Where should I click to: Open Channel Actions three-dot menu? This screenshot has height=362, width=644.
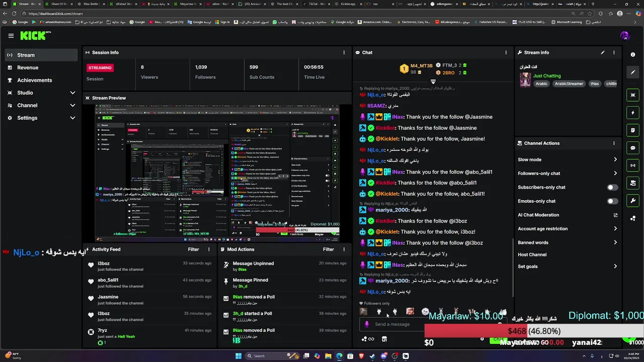tap(614, 143)
